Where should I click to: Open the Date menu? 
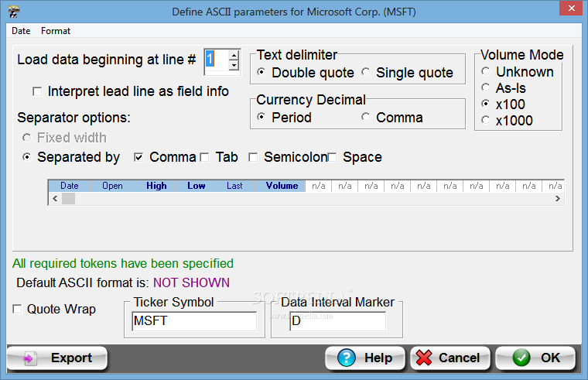click(x=21, y=31)
